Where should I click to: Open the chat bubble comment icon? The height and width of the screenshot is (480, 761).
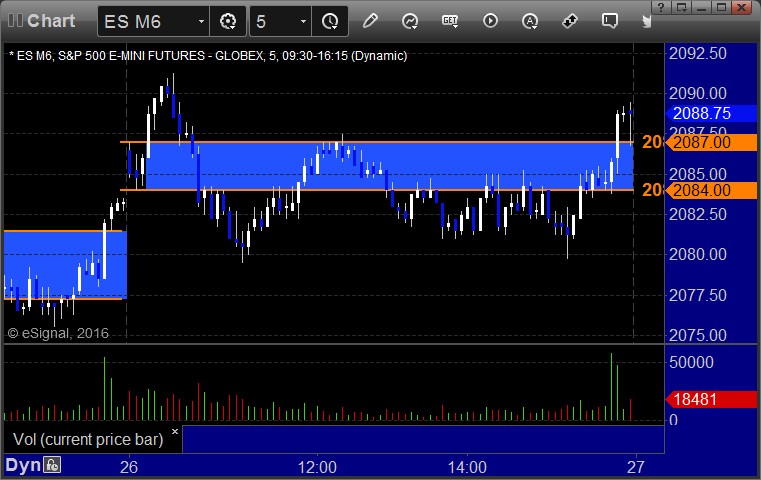[x=610, y=21]
